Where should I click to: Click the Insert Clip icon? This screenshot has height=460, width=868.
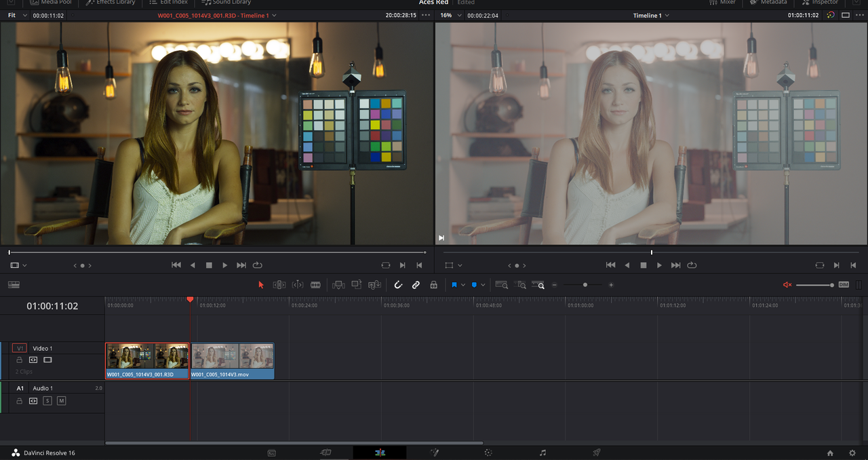[338, 285]
